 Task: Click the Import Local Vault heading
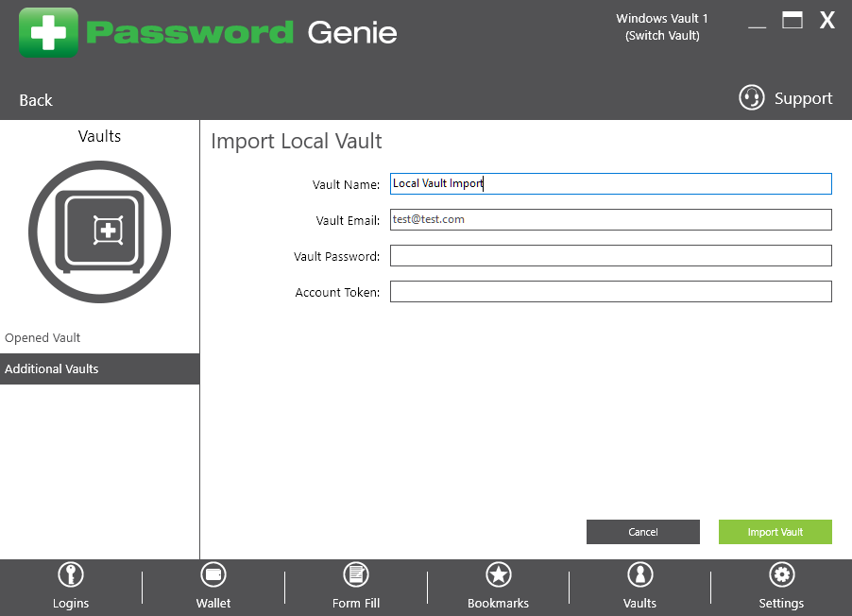[x=297, y=142]
